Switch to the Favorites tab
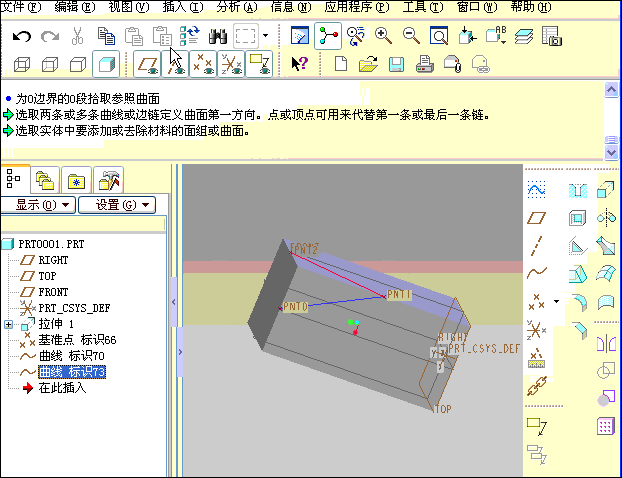 77,181
